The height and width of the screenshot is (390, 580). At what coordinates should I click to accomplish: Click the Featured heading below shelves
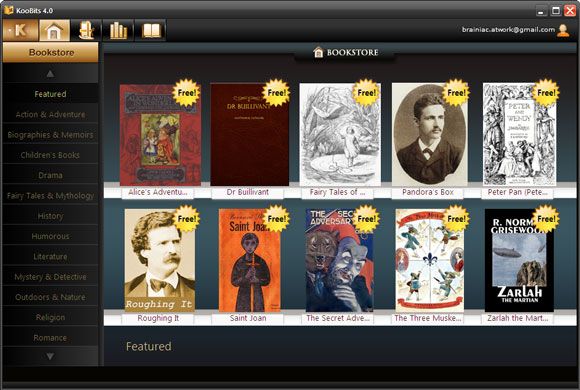click(x=149, y=346)
